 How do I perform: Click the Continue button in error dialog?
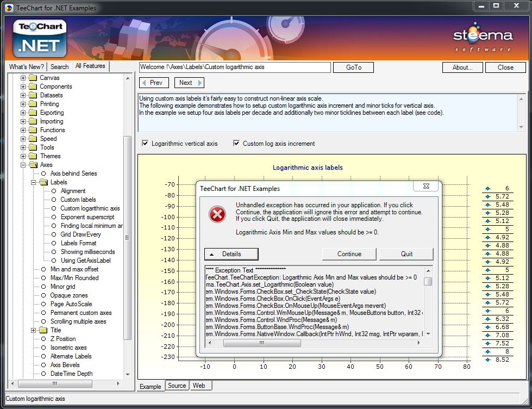point(349,254)
